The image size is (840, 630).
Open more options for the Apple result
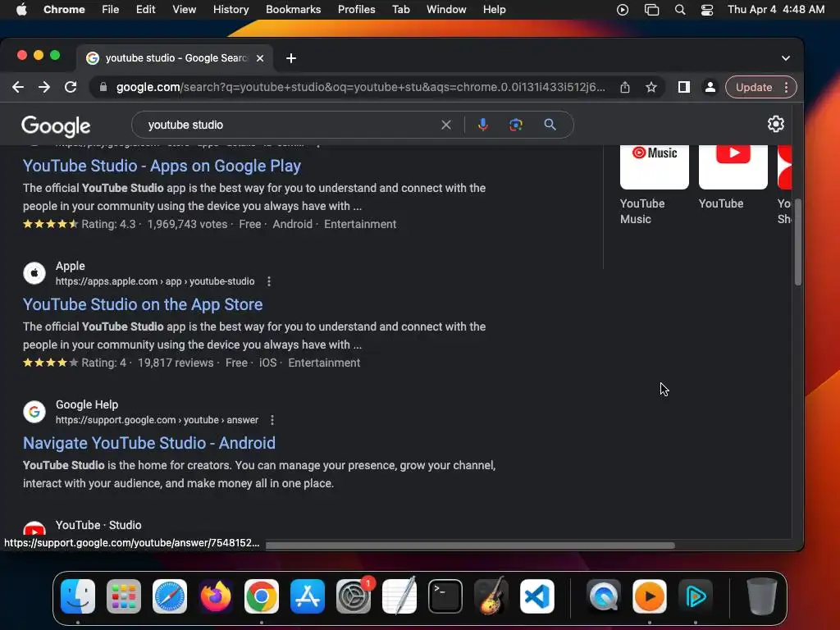click(269, 281)
